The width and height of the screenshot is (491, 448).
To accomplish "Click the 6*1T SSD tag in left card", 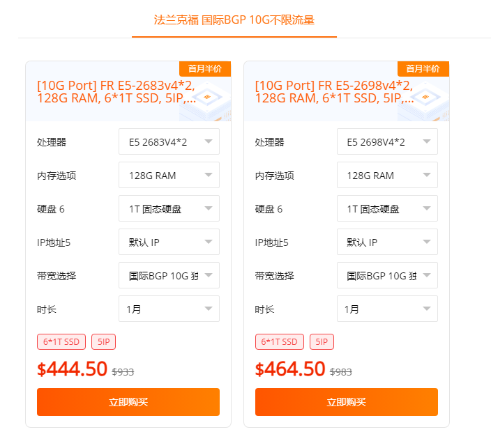I will (x=62, y=341).
